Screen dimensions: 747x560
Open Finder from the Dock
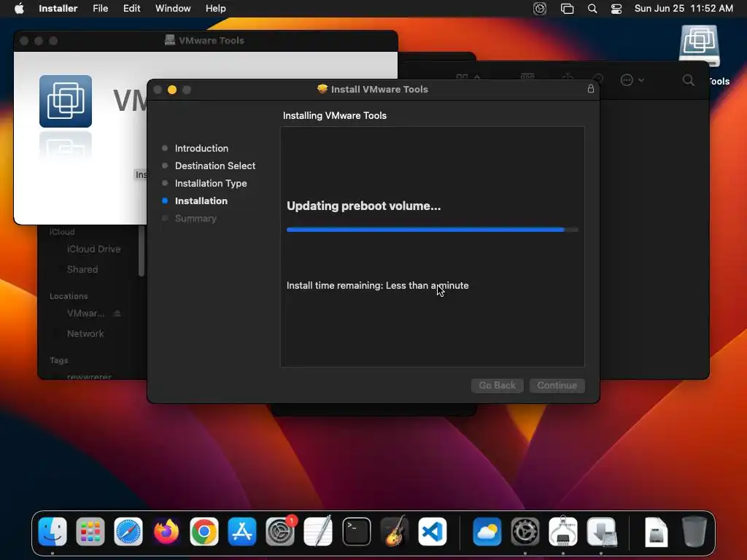point(53,532)
